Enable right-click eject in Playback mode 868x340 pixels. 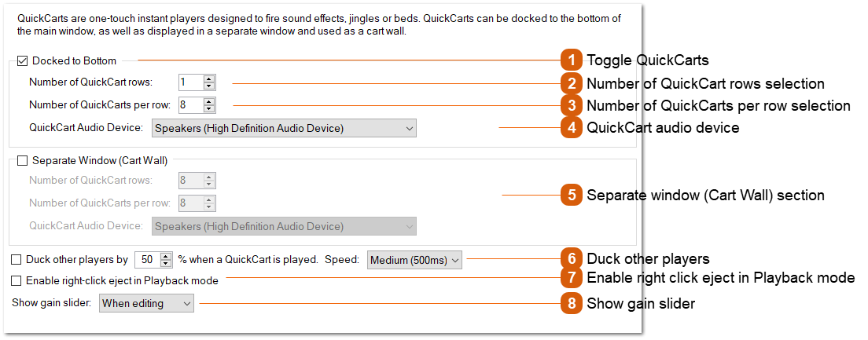[x=17, y=280]
